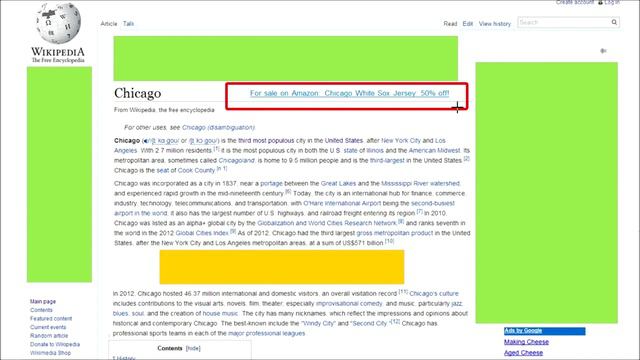This screenshot has width=640, height=360.
Task: Open the Illinois state link
Action: pyautogui.click(x=375, y=151)
